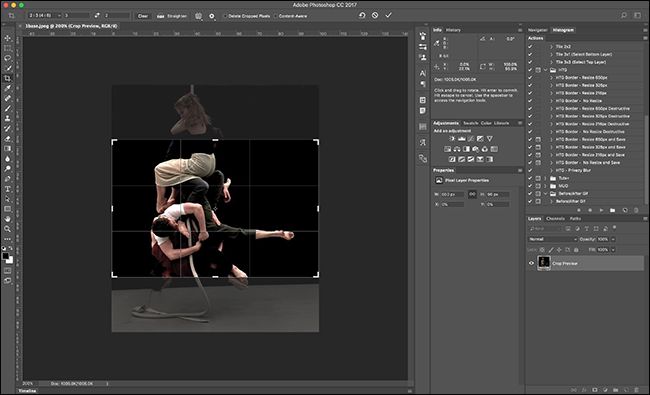Select the Eyedropper tool
650x395 pixels.
(7, 88)
